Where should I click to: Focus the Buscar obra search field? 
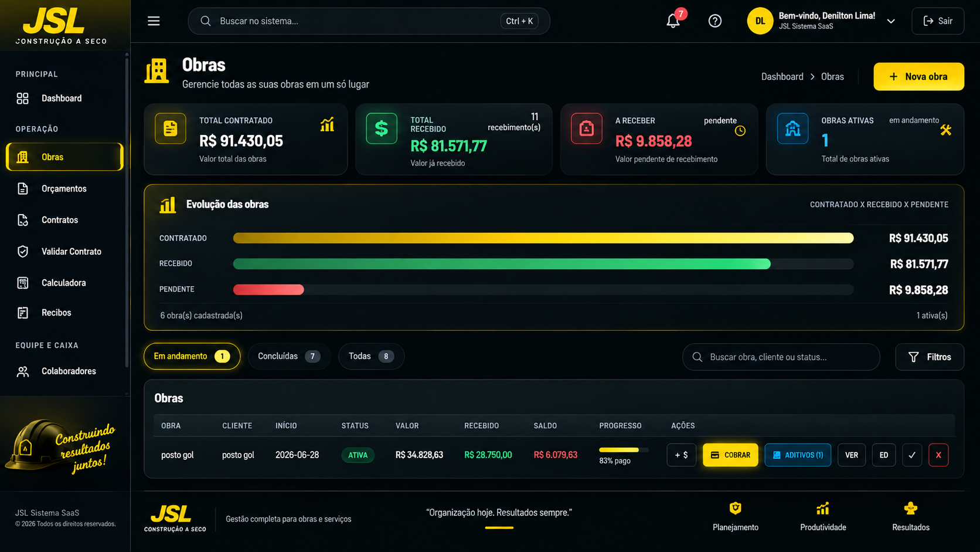[781, 357]
